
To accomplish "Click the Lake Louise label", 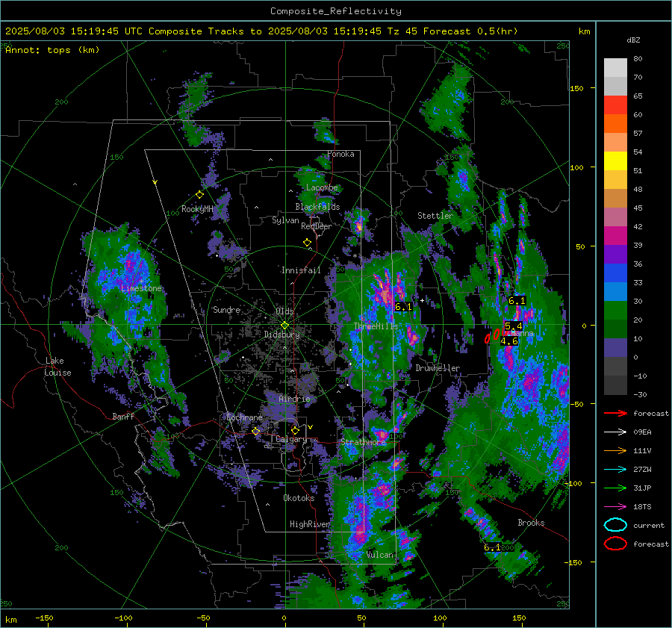I will (x=58, y=367).
